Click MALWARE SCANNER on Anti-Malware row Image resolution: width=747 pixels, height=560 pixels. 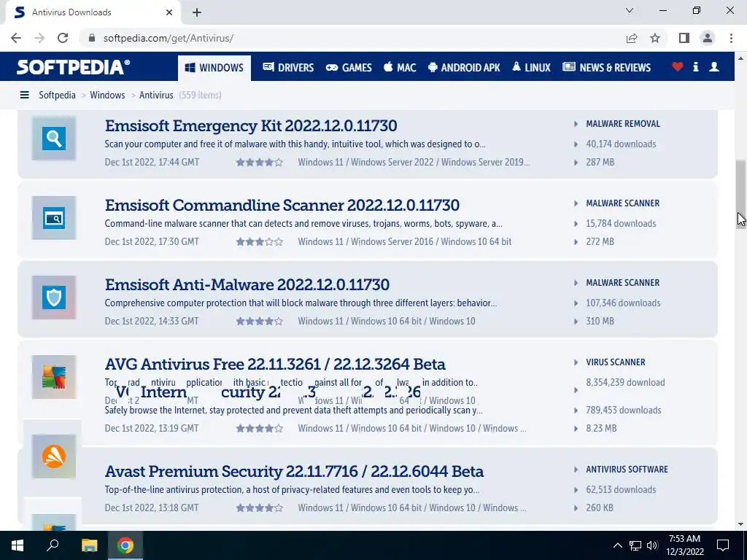click(623, 283)
